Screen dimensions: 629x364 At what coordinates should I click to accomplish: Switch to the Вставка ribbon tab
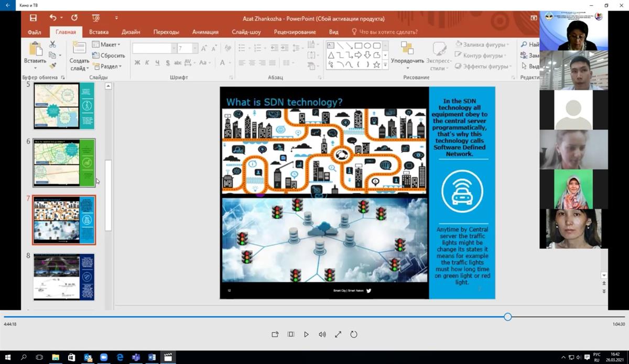point(99,32)
